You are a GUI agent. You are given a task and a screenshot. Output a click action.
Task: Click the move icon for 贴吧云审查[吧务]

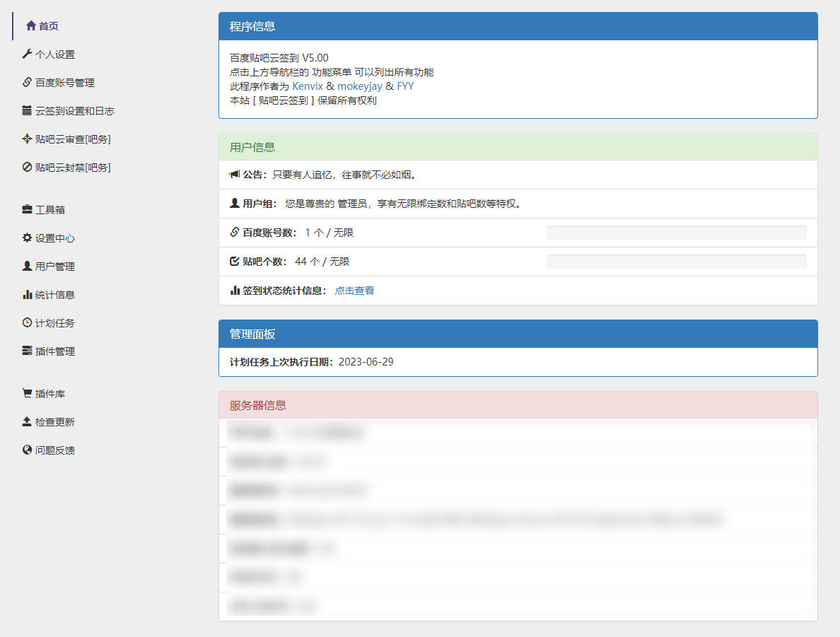(x=27, y=139)
